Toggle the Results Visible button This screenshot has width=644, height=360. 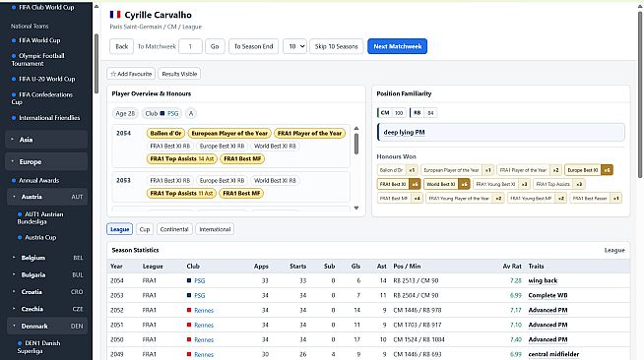click(x=179, y=74)
